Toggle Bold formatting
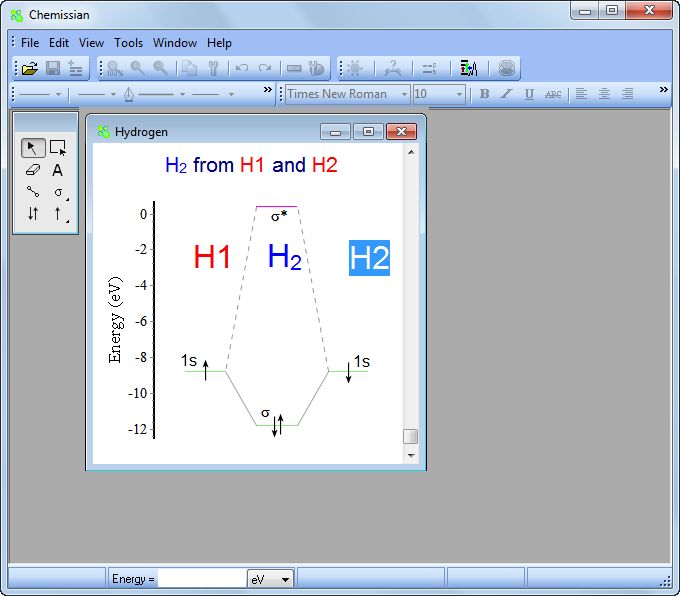The height and width of the screenshot is (596, 680). click(x=484, y=94)
